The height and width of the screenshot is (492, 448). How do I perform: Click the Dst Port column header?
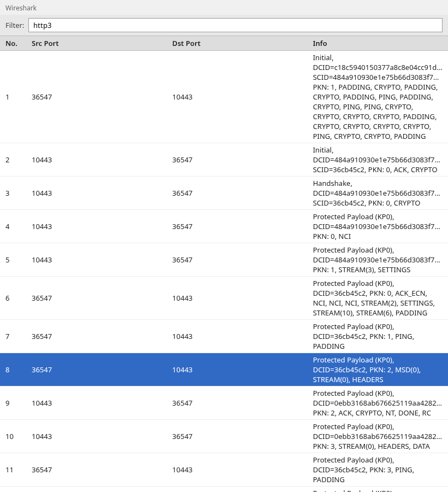coord(186,43)
